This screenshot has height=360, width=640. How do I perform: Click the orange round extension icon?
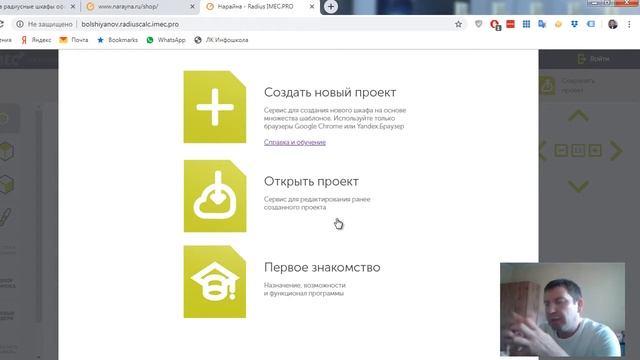[558, 24]
